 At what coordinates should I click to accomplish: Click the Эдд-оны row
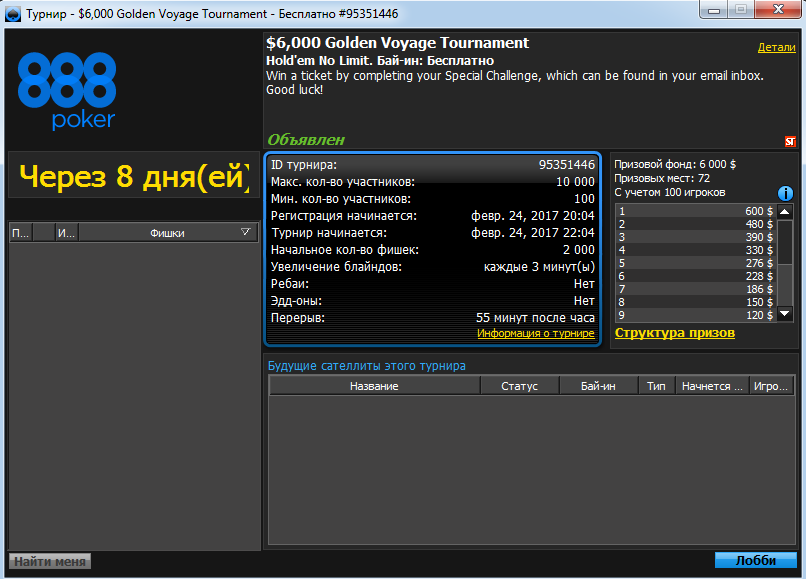(x=432, y=300)
